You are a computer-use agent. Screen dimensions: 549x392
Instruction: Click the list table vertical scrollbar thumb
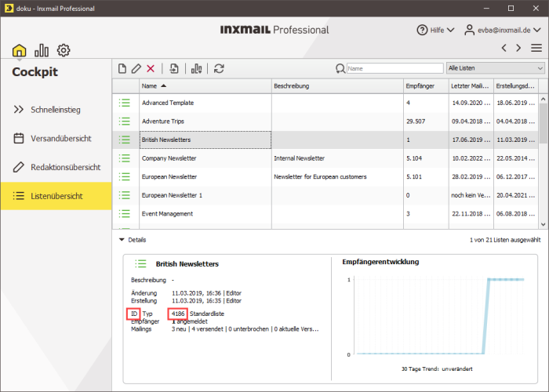pyautogui.click(x=543, y=123)
